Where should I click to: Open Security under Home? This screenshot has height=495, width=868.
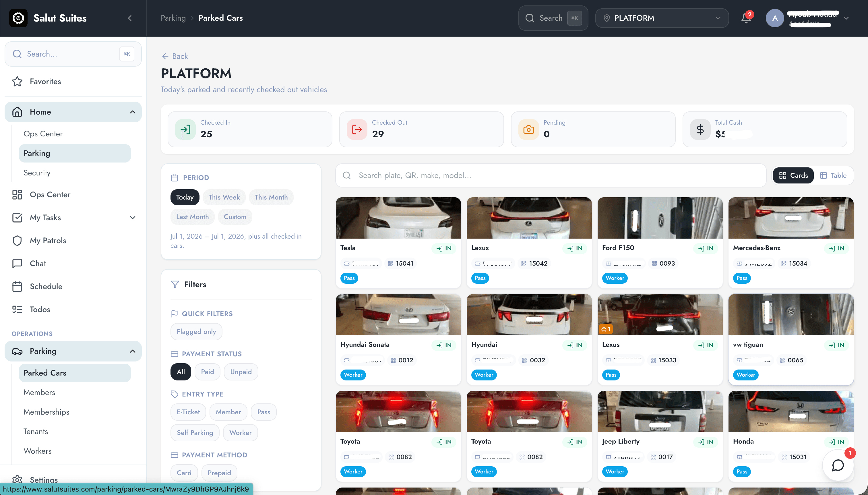pyautogui.click(x=37, y=173)
